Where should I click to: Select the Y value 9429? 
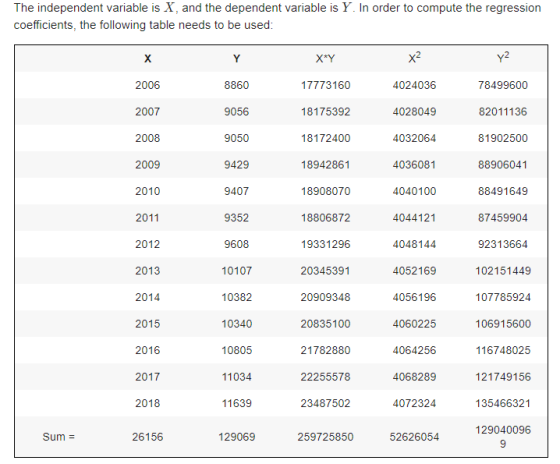tap(236, 165)
